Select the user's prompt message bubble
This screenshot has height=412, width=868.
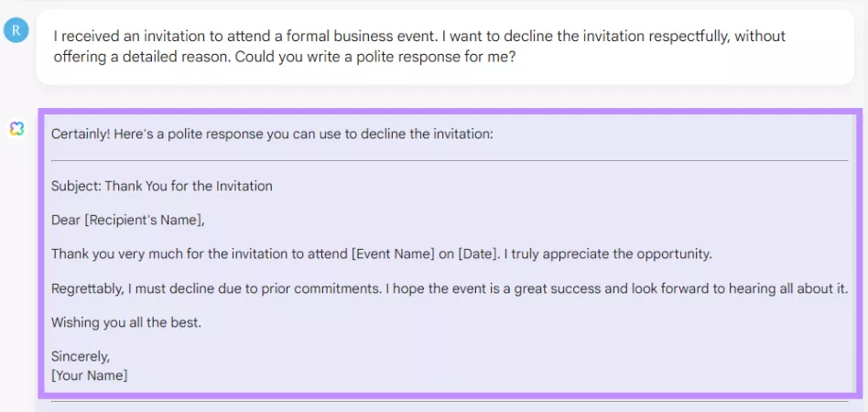coord(445,47)
